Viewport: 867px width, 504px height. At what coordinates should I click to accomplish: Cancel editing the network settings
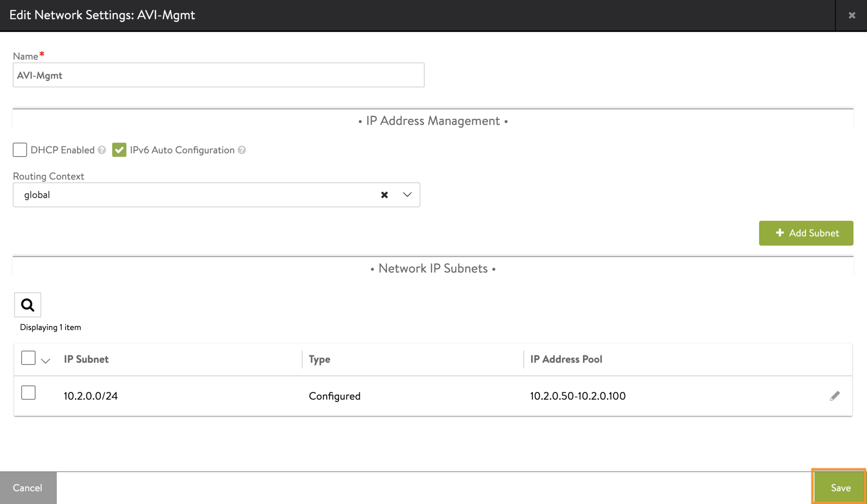click(x=28, y=487)
